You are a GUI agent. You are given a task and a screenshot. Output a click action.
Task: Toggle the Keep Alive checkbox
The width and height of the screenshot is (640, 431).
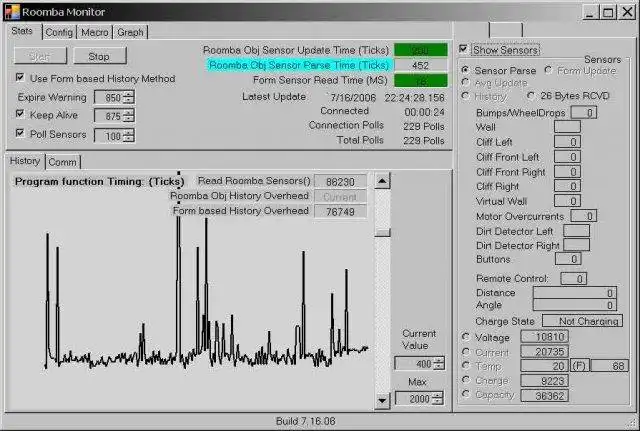click(20, 114)
